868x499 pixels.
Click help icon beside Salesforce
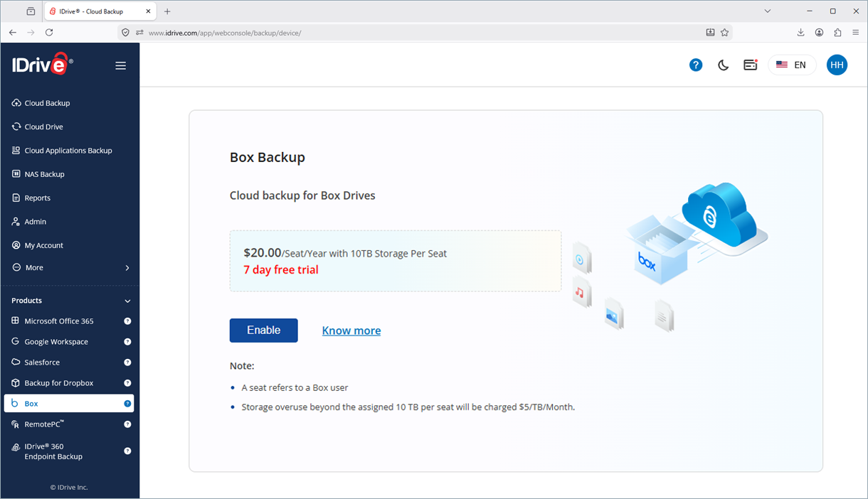(127, 363)
